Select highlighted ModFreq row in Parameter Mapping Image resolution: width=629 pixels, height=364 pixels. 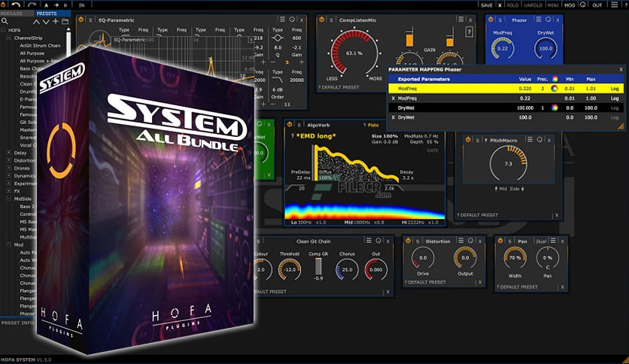point(506,89)
